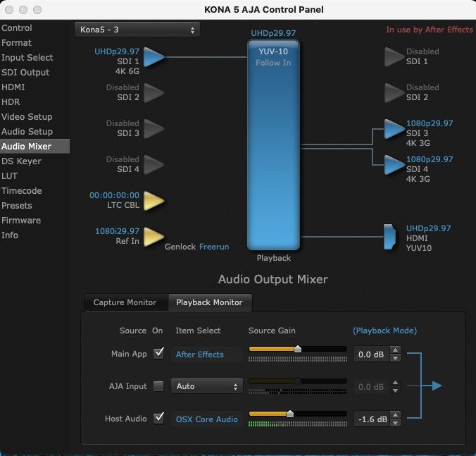Viewport: 476px width, 456px height.
Task: Click the Host Audio source gain slider
Action: click(297, 414)
